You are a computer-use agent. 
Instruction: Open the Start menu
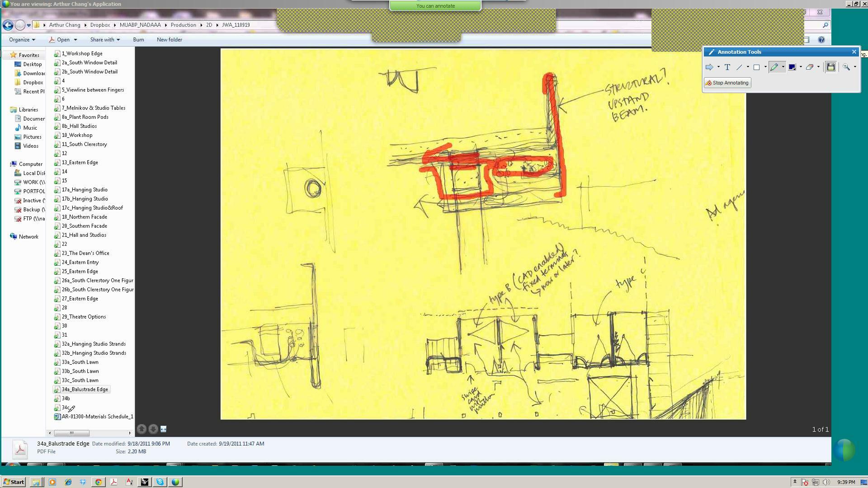tap(14, 482)
